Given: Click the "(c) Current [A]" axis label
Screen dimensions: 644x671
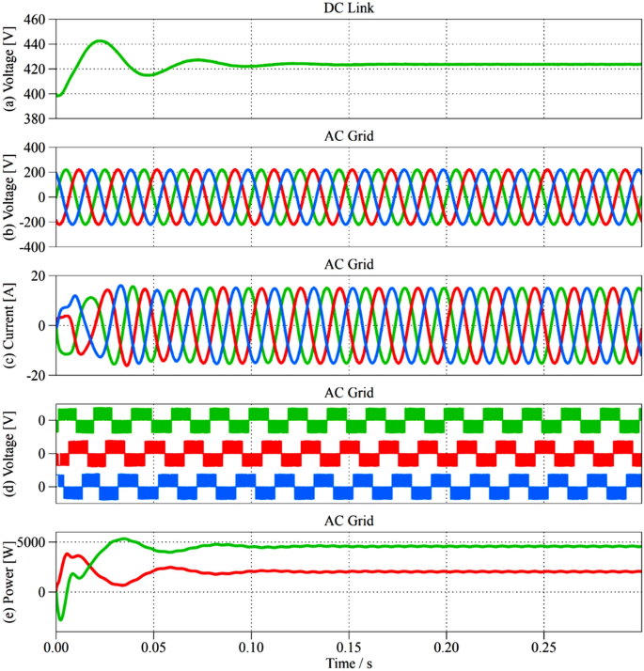Looking at the screenshot, I should [x=10, y=325].
